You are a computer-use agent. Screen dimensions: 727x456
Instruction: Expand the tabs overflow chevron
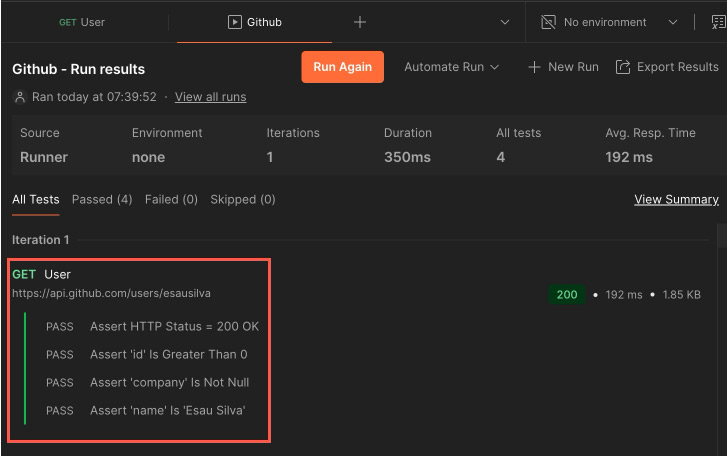pos(505,22)
